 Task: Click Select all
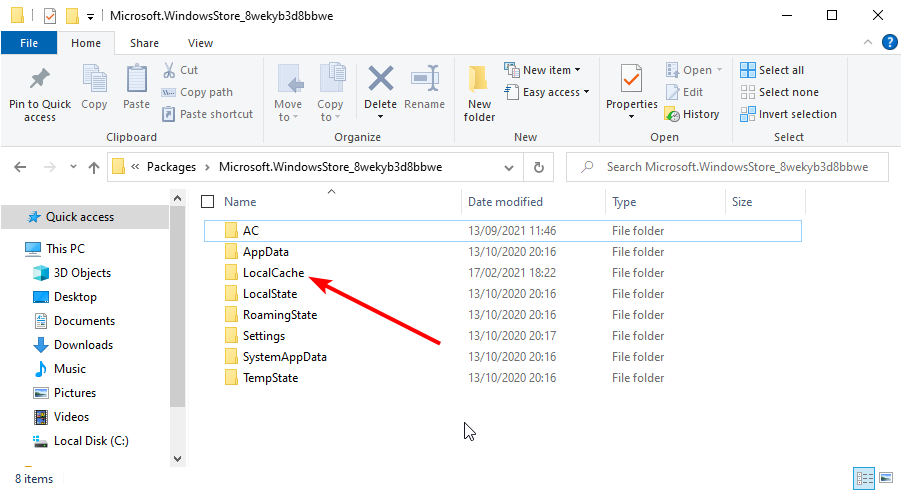click(x=772, y=70)
